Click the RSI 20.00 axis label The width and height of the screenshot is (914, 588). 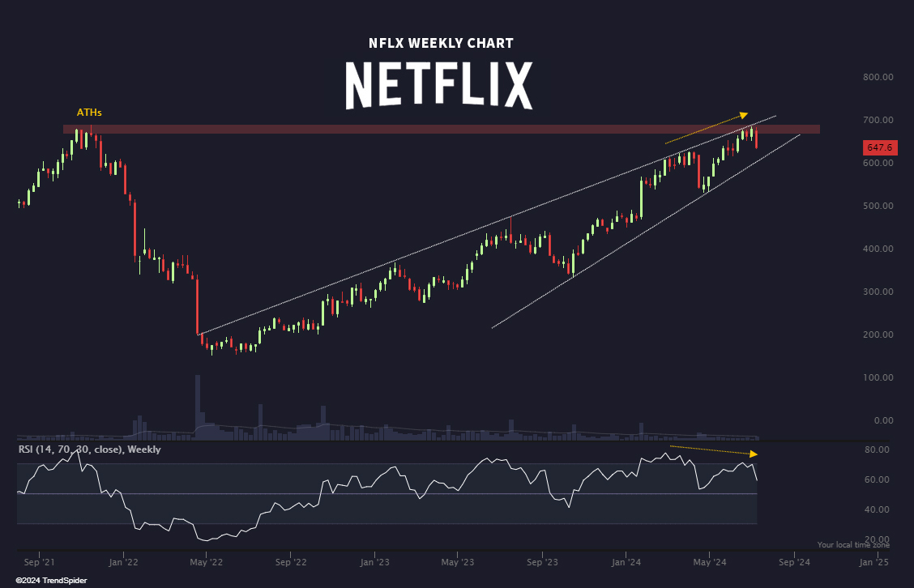pyautogui.click(x=877, y=539)
